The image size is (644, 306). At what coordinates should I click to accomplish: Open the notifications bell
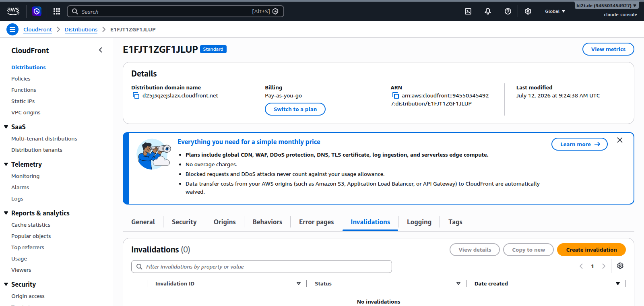click(488, 11)
